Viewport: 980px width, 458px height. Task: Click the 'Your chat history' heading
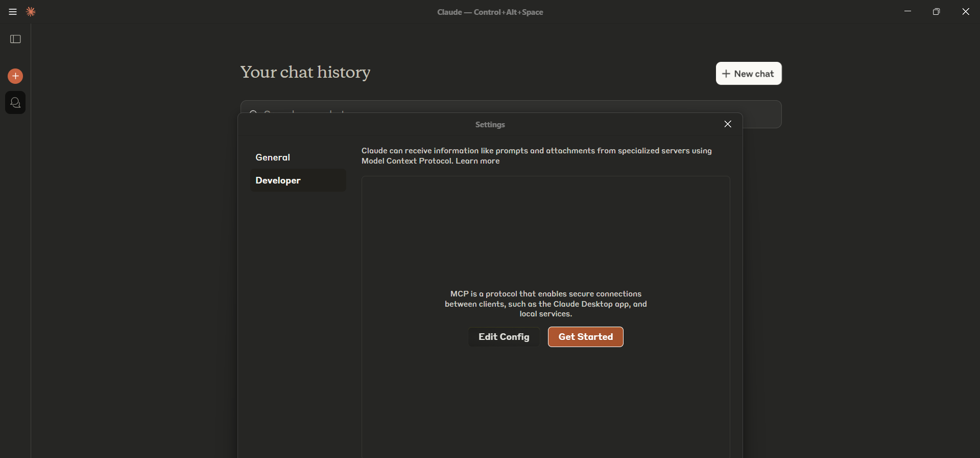coord(305,73)
